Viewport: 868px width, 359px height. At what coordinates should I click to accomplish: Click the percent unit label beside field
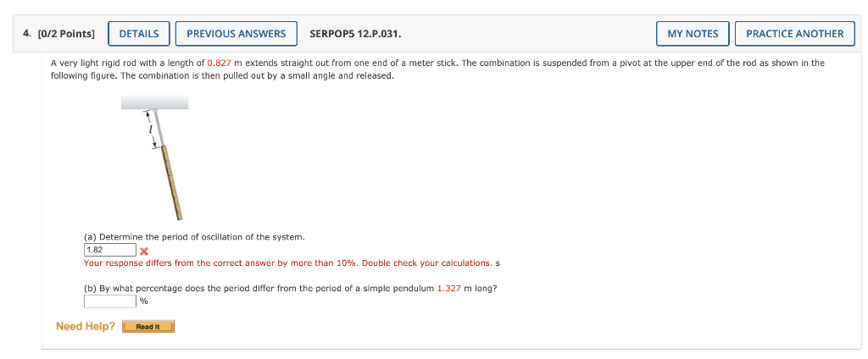(144, 301)
